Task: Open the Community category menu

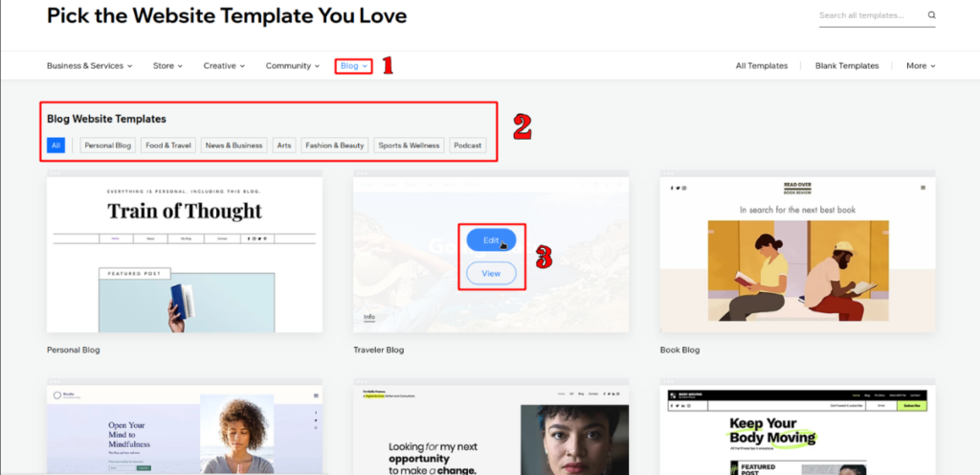Action: click(x=293, y=66)
